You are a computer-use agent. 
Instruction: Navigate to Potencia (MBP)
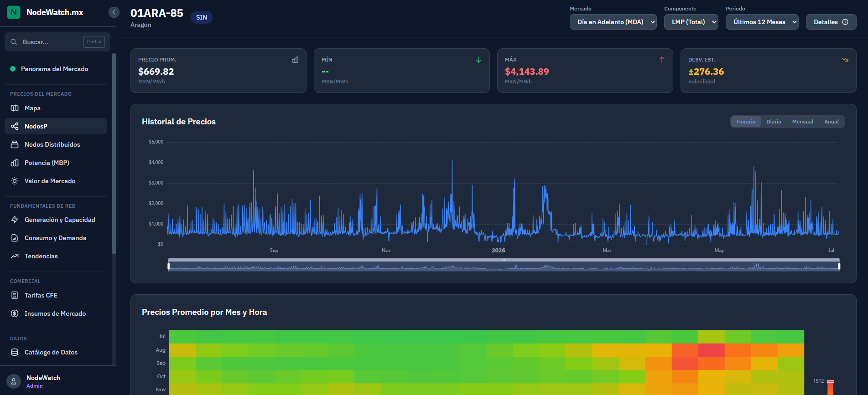pyautogui.click(x=56, y=163)
